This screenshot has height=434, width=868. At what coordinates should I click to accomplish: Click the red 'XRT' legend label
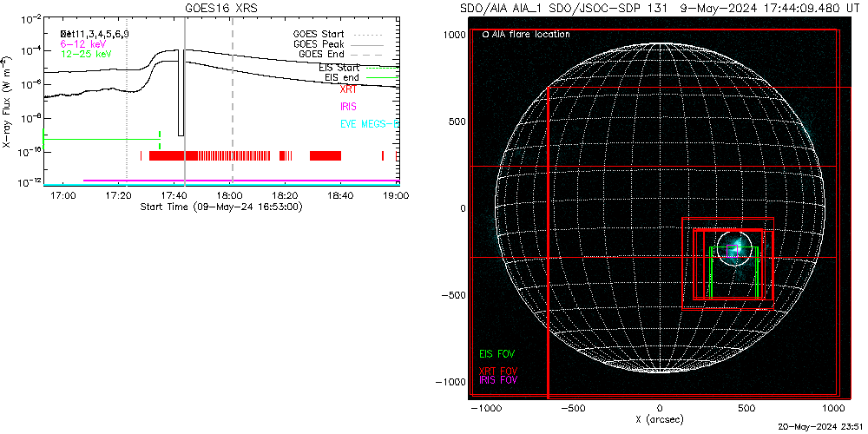(348, 89)
